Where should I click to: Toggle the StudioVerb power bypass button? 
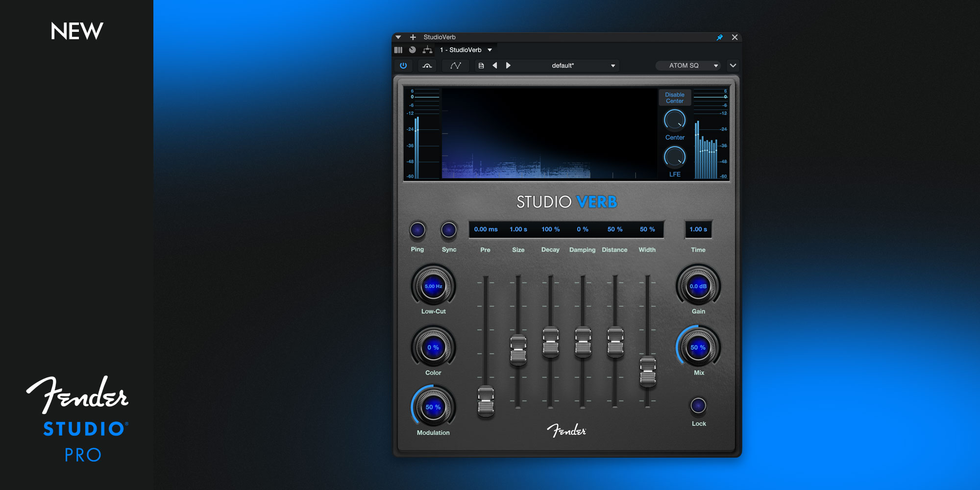403,66
